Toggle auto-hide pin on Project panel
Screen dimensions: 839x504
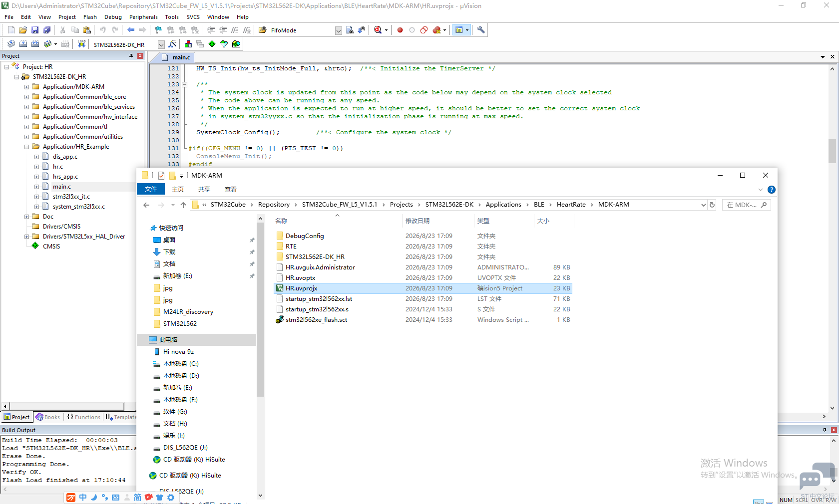click(131, 56)
